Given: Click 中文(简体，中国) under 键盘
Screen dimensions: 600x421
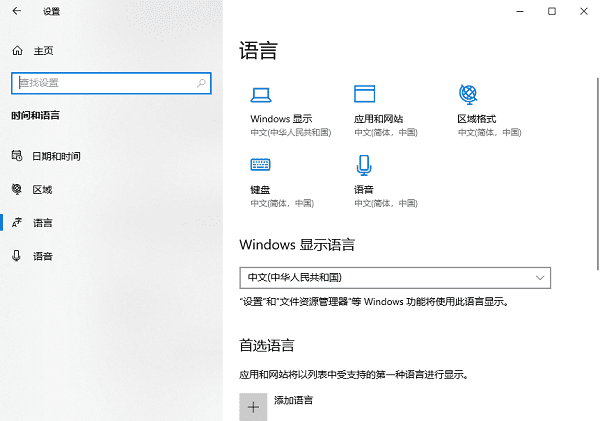Looking at the screenshot, I should (282, 203).
